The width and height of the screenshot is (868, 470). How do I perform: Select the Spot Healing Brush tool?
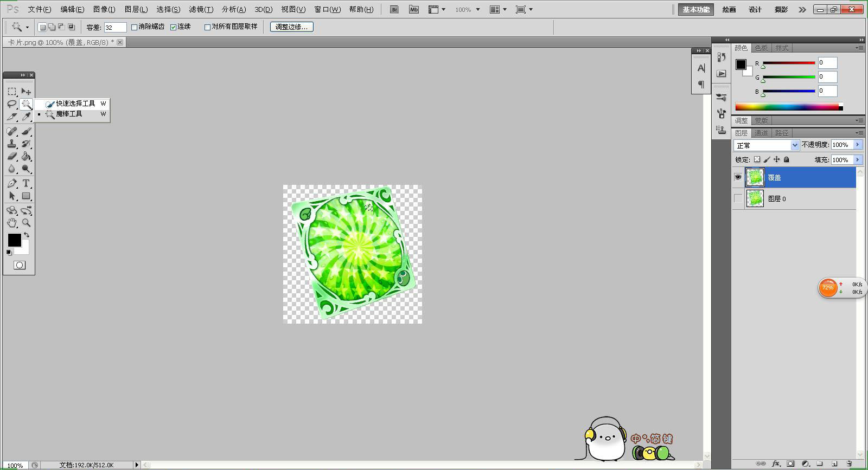12,132
